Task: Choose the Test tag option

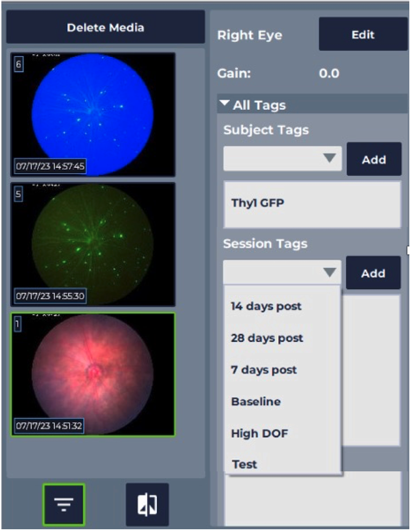Action: pyautogui.click(x=244, y=464)
